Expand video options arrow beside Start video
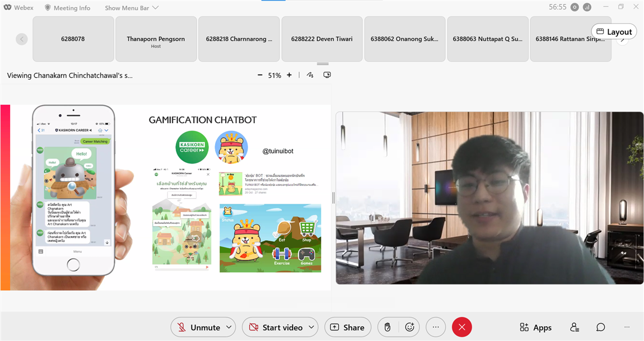 311,327
